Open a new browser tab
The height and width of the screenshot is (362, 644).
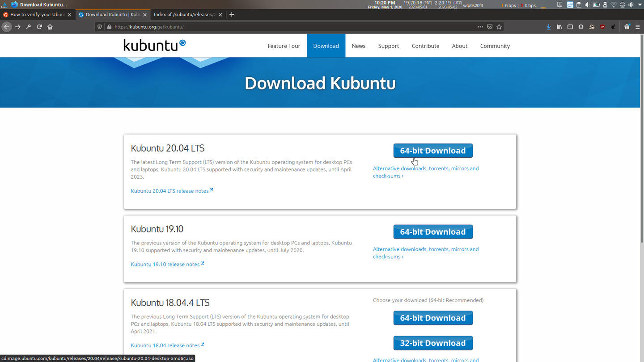(232, 14)
